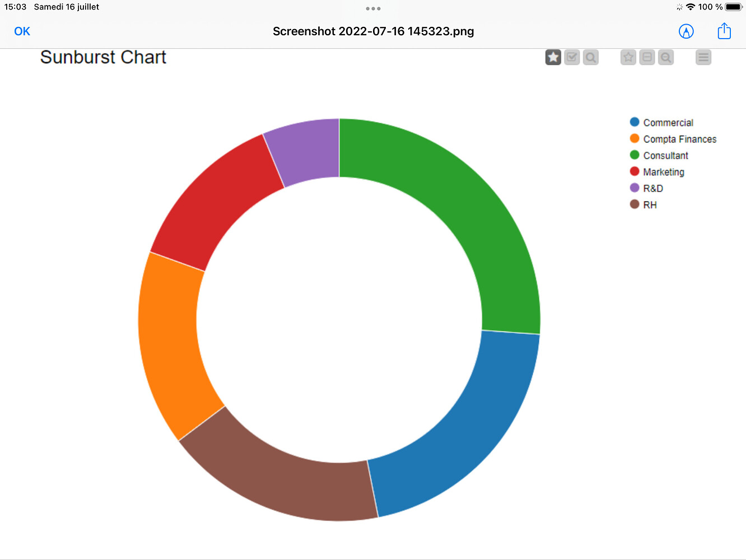Tap the battery status icon

pyautogui.click(x=734, y=7)
